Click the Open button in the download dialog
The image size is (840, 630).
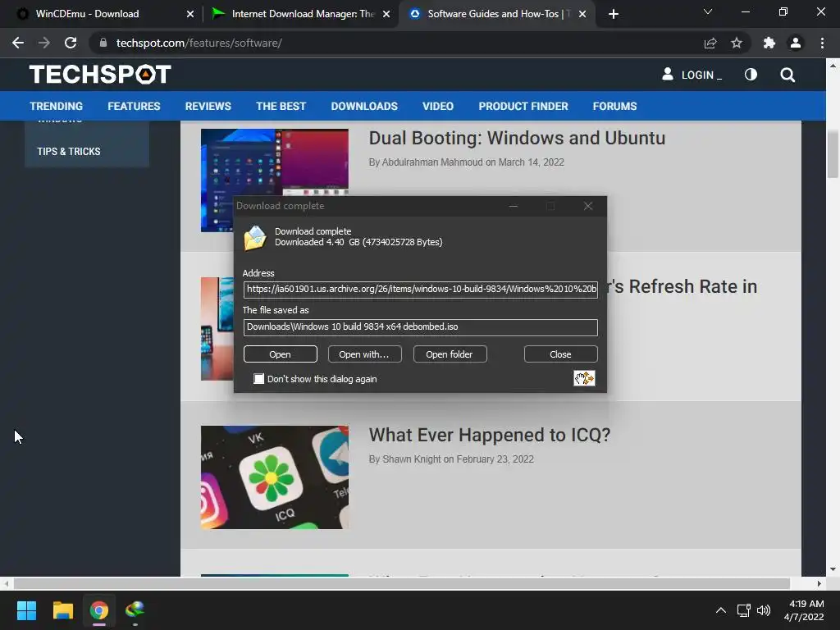coord(281,354)
